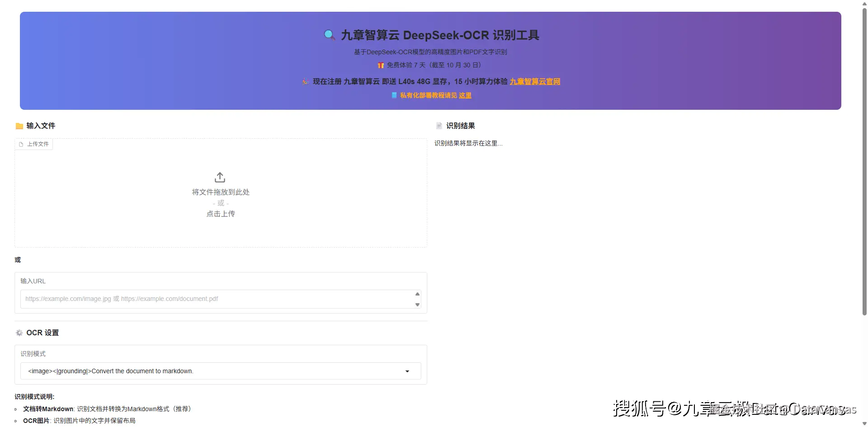Screen dimensions: 868x427
Task: Click the down arrow in the URL field
Action: 417,305
